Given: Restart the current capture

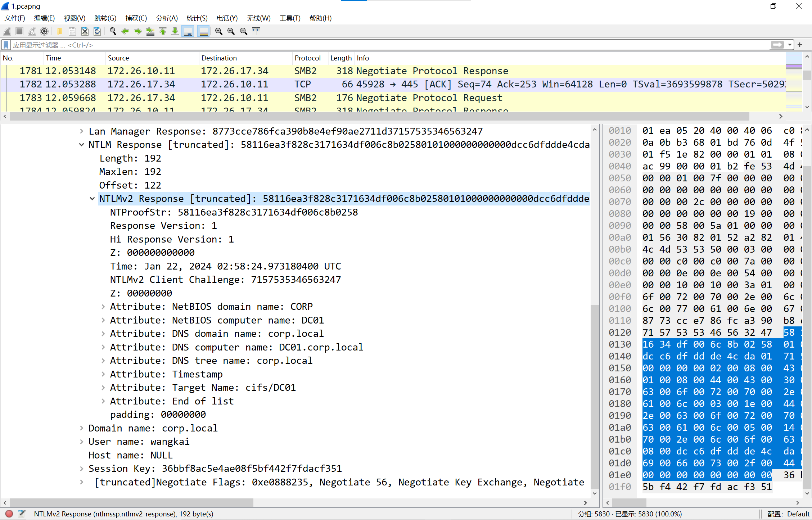Looking at the screenshot, I should (x=32, y=31).
